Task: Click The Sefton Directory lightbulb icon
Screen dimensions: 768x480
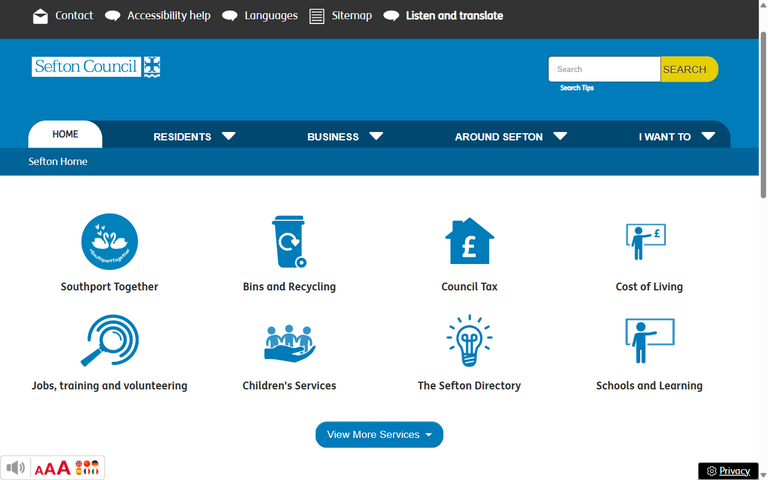Action: (469, 341)
